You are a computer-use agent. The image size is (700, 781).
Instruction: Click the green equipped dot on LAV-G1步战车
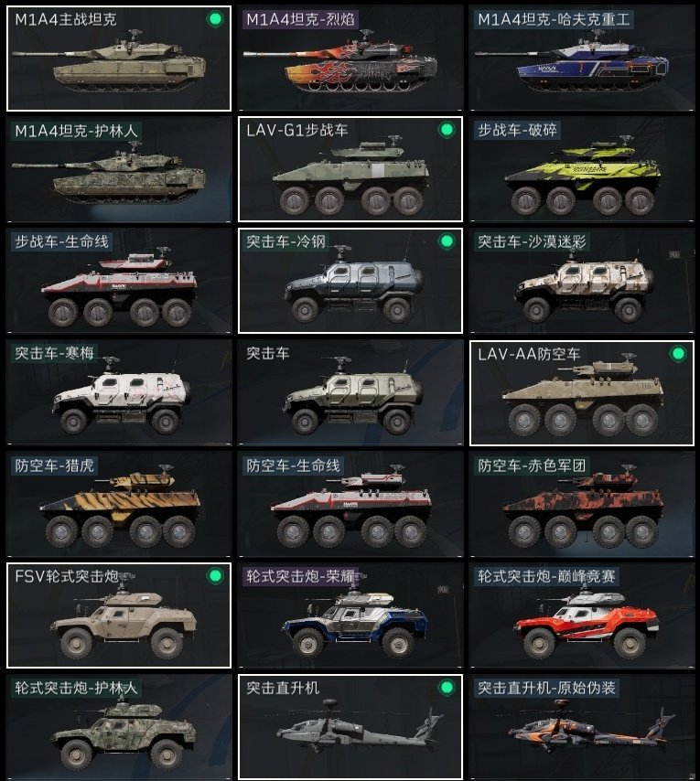[x=447, y=131]
